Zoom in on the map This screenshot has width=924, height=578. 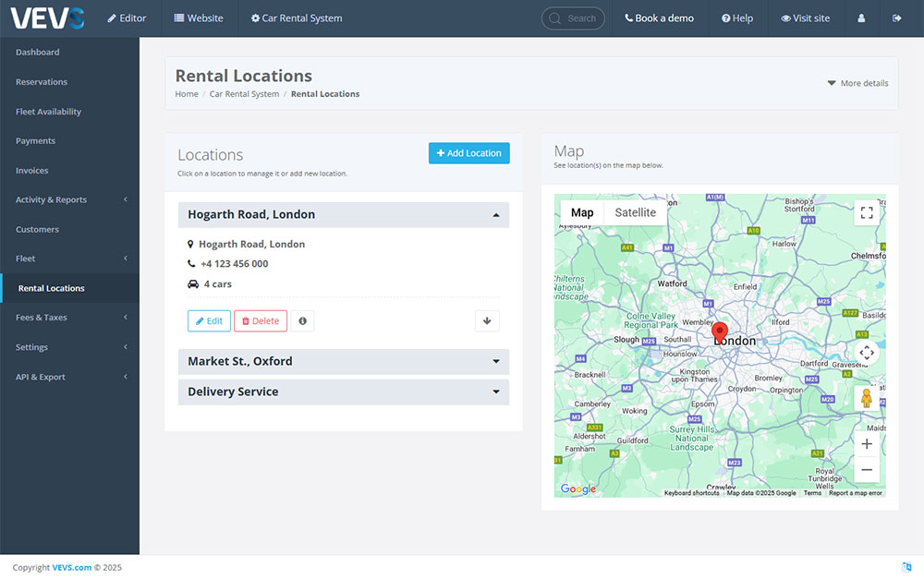(866, 444)
